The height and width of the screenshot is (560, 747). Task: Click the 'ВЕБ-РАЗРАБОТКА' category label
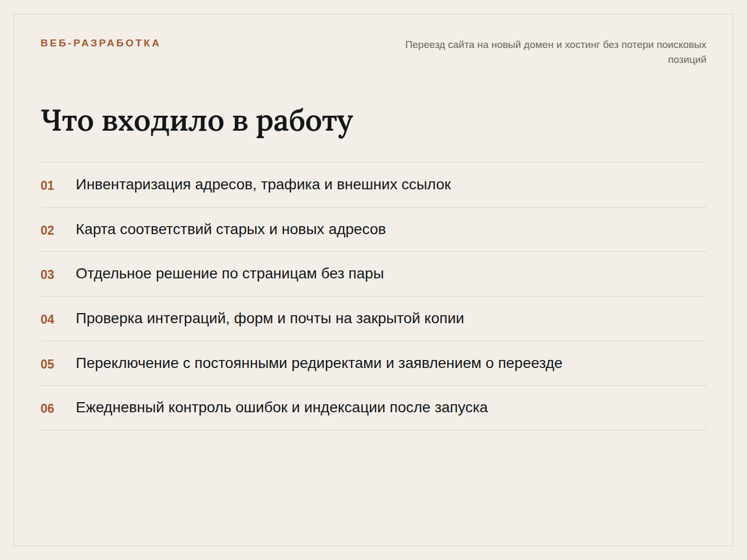[x=100, y=43]
